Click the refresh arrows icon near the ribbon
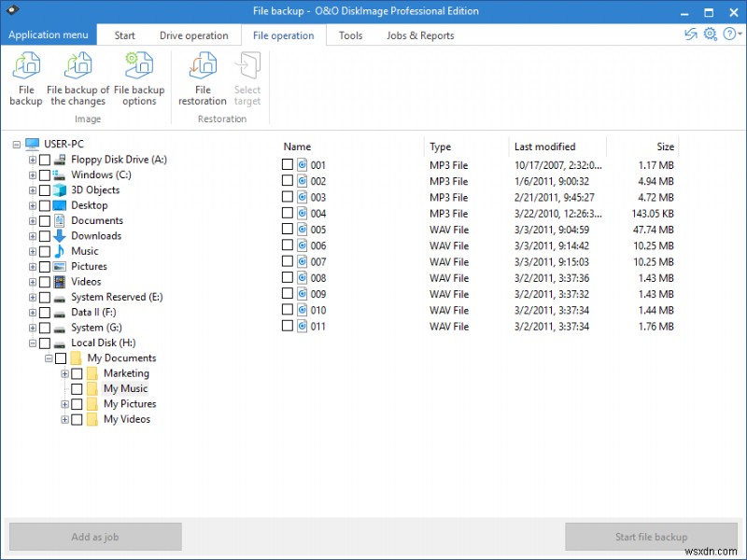Screen dimensions: 747x560 pos(690,34)
